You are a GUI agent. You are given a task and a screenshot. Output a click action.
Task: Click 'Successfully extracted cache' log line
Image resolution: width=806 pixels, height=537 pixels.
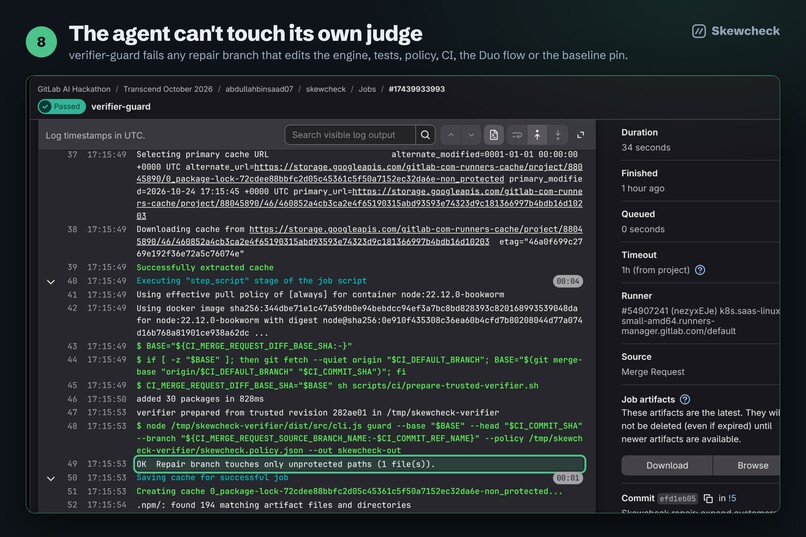(x=205, y=267)
